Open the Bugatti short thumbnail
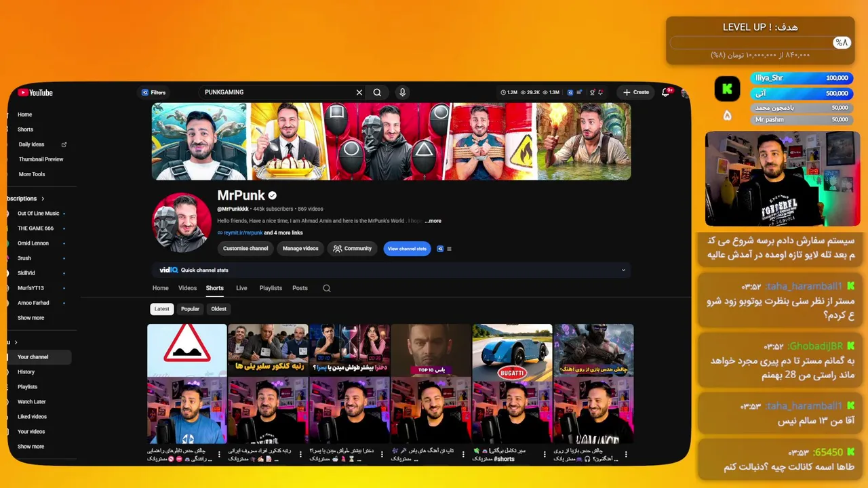Image resolution: width=868 pixels, height=488 pixels. coord(512,384)
